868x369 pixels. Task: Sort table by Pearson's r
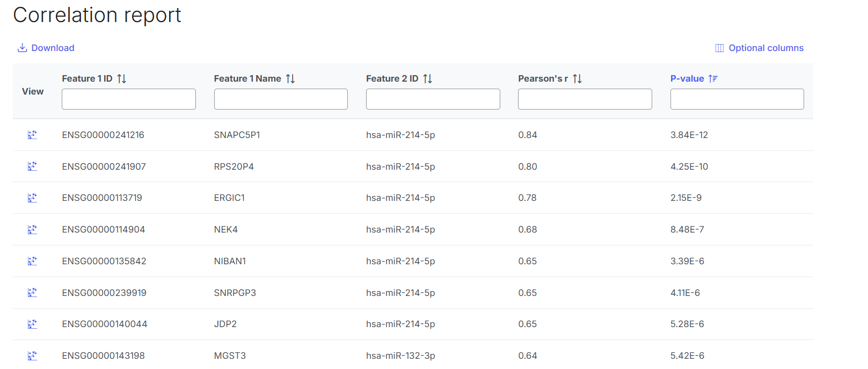pos(577,79)
